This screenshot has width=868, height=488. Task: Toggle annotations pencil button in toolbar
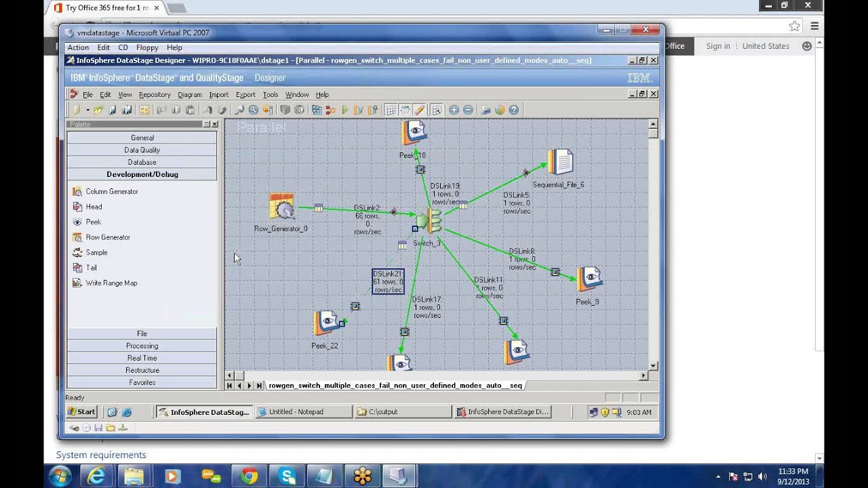[419, 110]
